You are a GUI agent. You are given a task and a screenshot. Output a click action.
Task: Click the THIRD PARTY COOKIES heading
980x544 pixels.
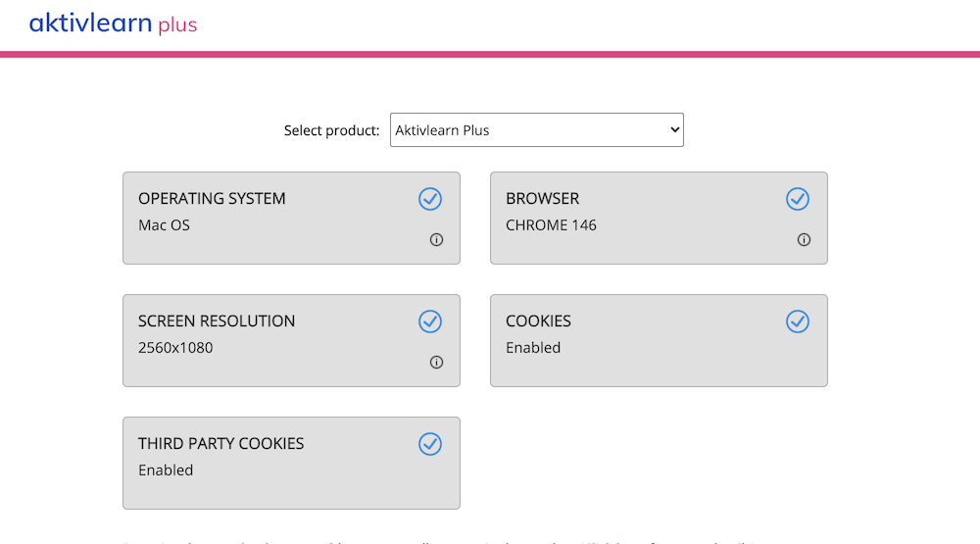220,444
